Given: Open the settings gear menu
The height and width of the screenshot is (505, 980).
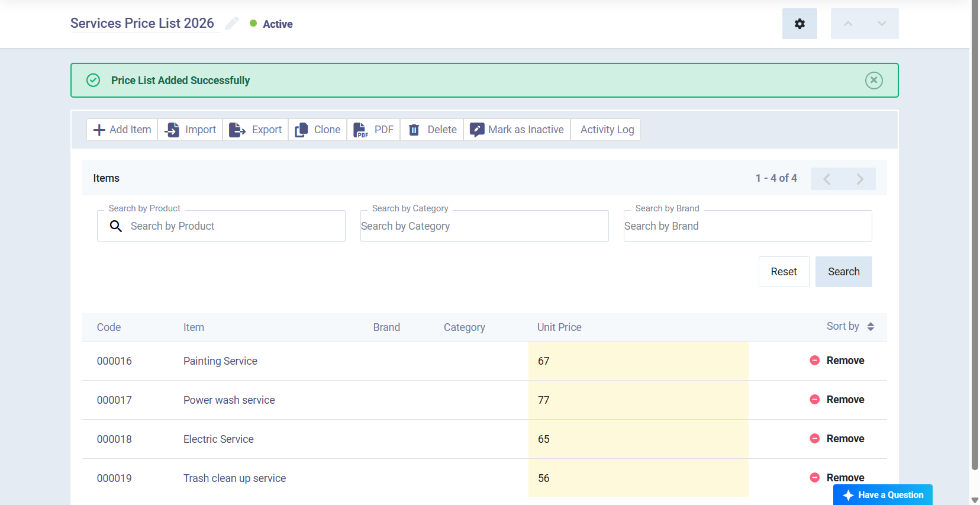Looking at the screenshot, I should (800, 24).
